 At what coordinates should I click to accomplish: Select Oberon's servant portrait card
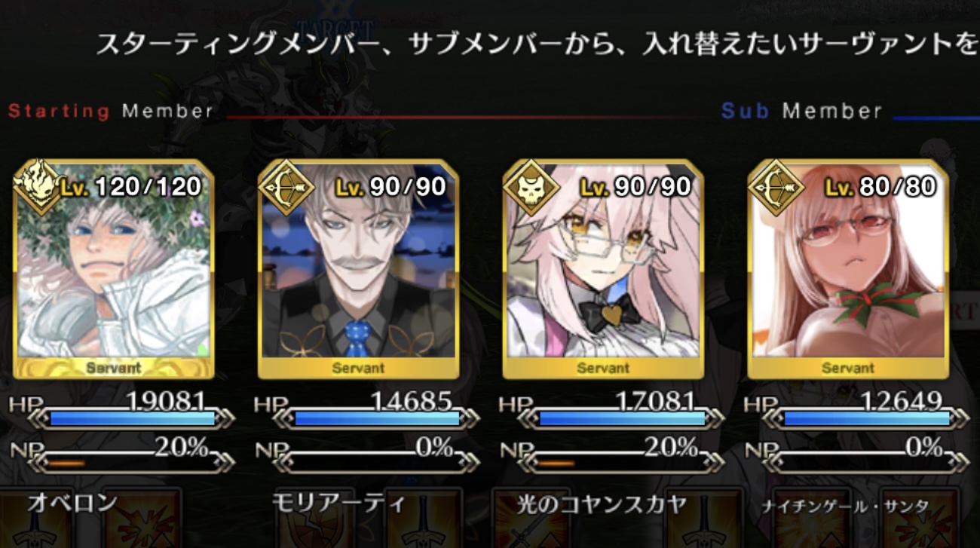[x=114, y=269]
